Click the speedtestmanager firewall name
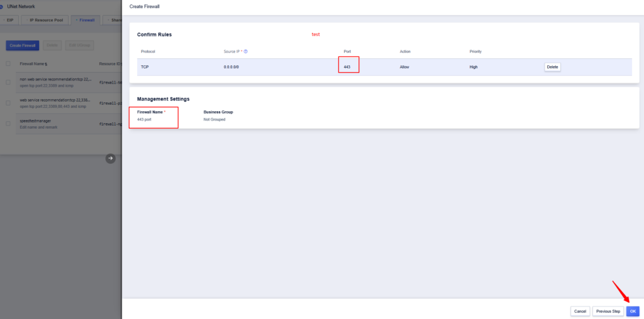The width and height of the screenshot is (644, 319). (35, 121)
